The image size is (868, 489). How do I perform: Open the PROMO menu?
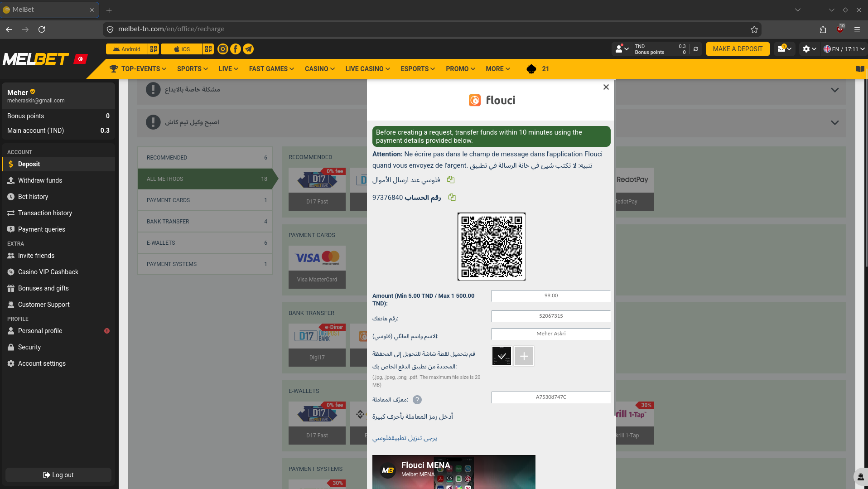(461, 69)
